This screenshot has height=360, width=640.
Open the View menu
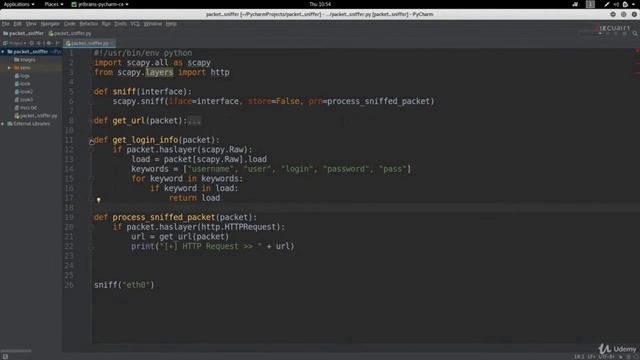pos(31,24)
